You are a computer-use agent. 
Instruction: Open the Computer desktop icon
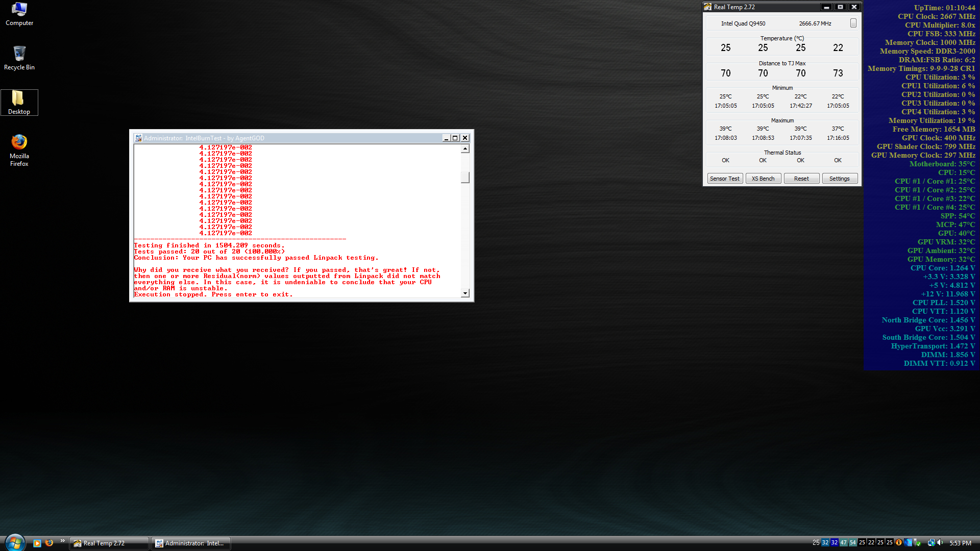[x=19, y=14]
